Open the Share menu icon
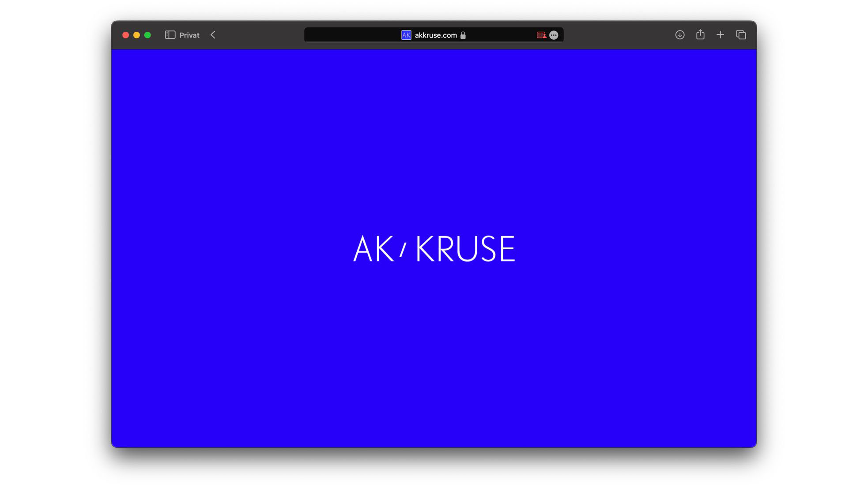 (700, 34)
